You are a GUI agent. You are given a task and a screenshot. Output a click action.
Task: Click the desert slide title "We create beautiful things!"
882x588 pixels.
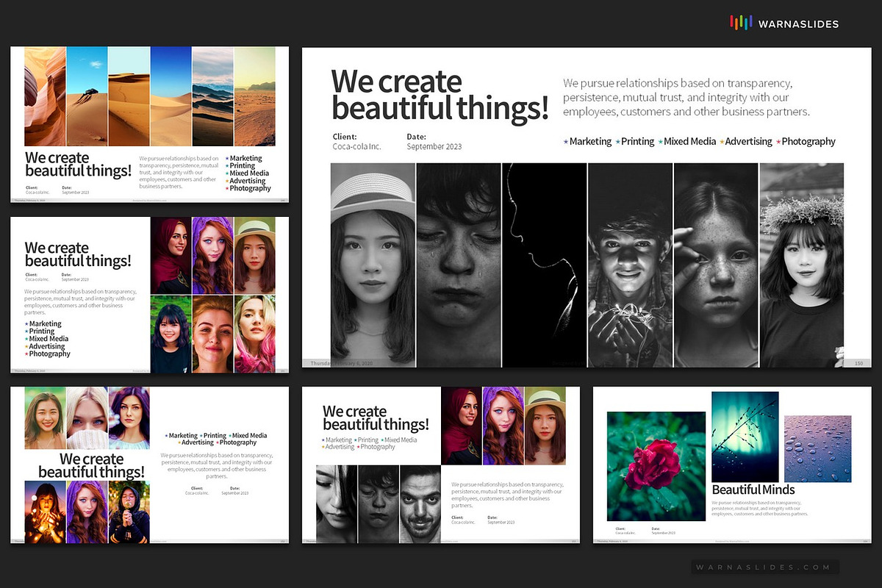click(78, 165)
